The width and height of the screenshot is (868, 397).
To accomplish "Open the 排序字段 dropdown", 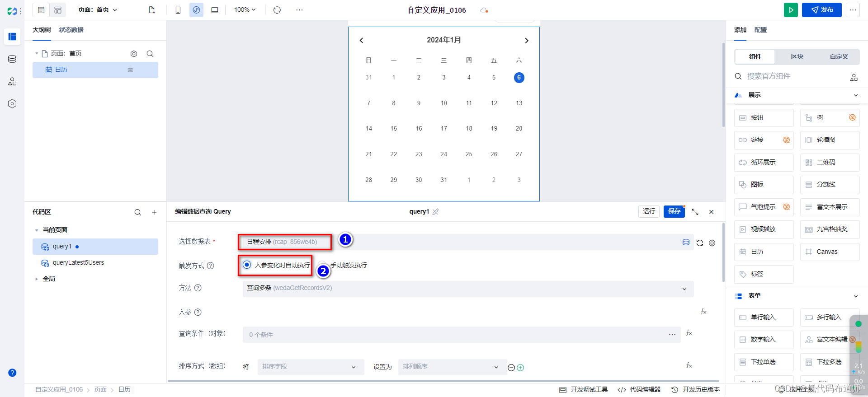I will (311, 367).
